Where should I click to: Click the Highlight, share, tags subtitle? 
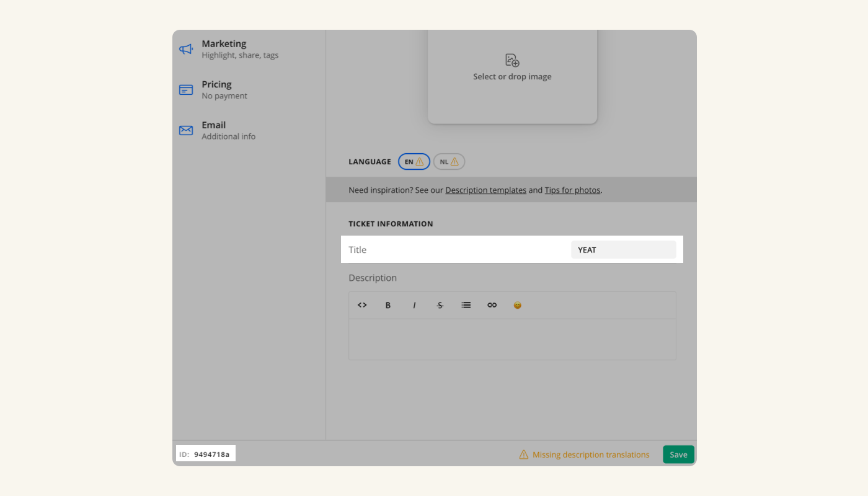pos(240,55)
